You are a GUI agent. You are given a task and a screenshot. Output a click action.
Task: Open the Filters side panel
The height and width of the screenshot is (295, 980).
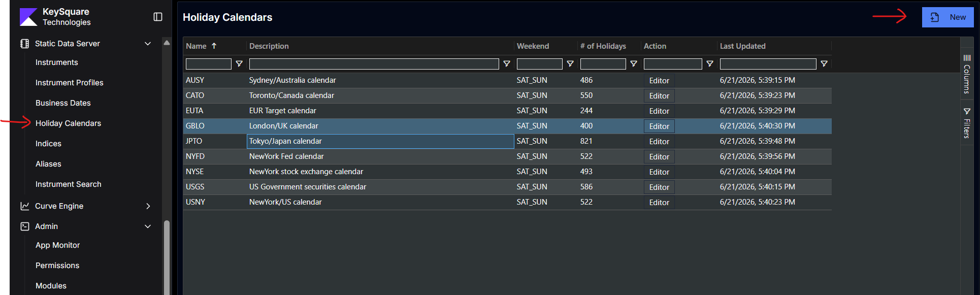pyautogui.click(x=967, y=123)
